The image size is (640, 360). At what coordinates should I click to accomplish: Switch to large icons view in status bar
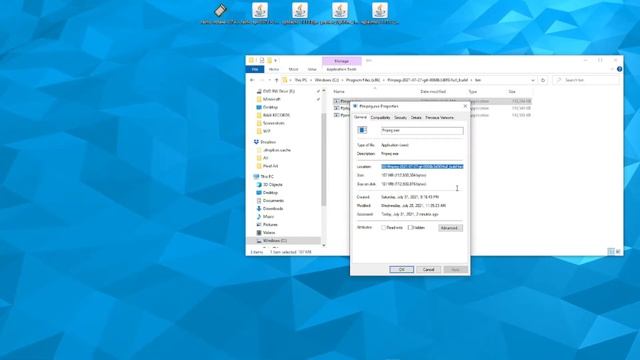(618, 252)
